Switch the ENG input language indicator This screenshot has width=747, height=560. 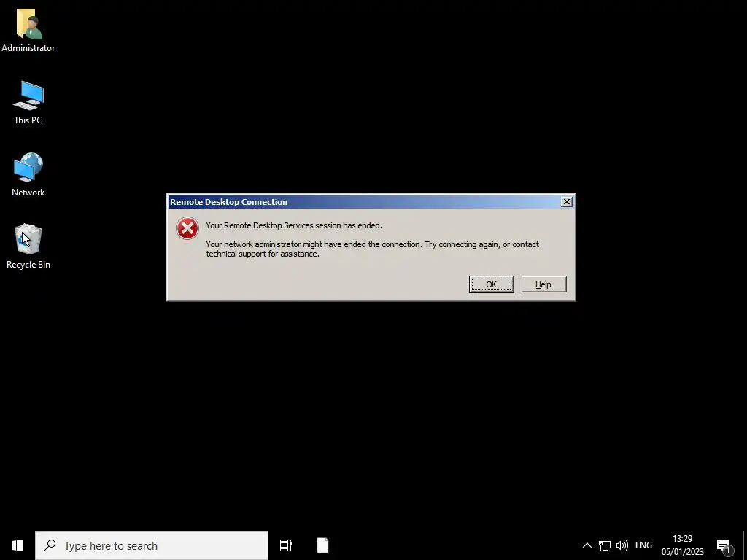click(643, 545)
